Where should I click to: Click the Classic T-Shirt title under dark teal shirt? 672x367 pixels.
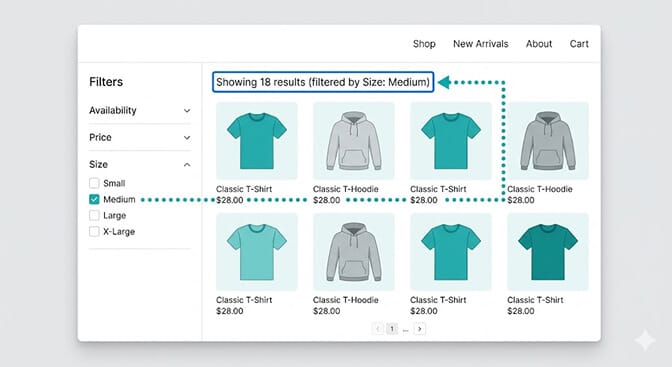tap(535, 300)
